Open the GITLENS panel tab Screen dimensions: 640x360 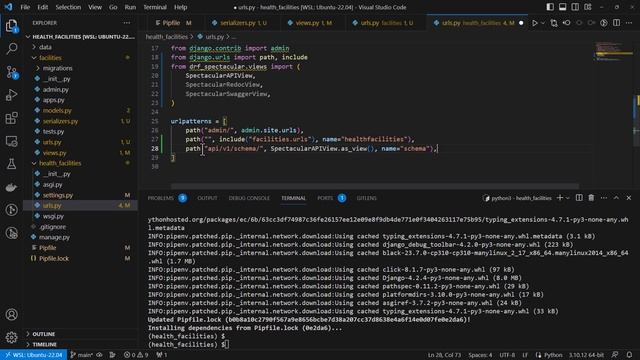[x=367, y=198]
